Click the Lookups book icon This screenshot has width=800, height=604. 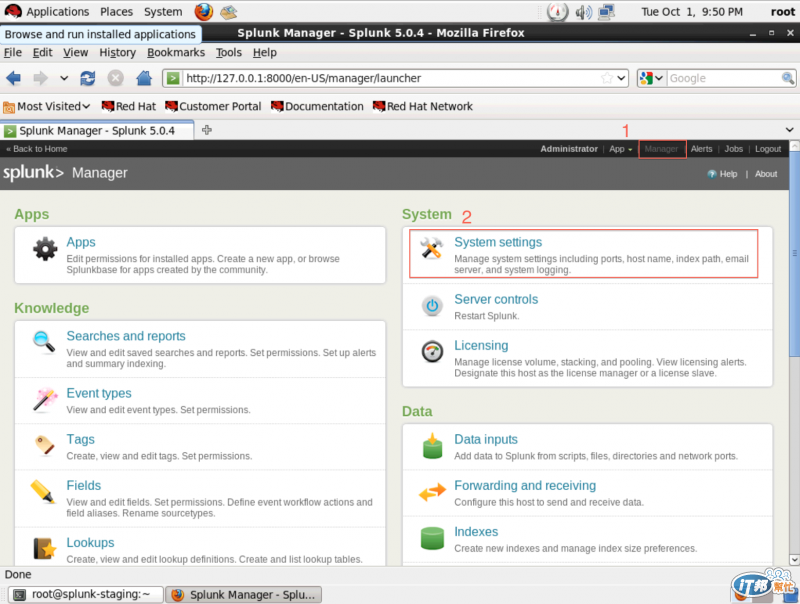coord(44,549)
